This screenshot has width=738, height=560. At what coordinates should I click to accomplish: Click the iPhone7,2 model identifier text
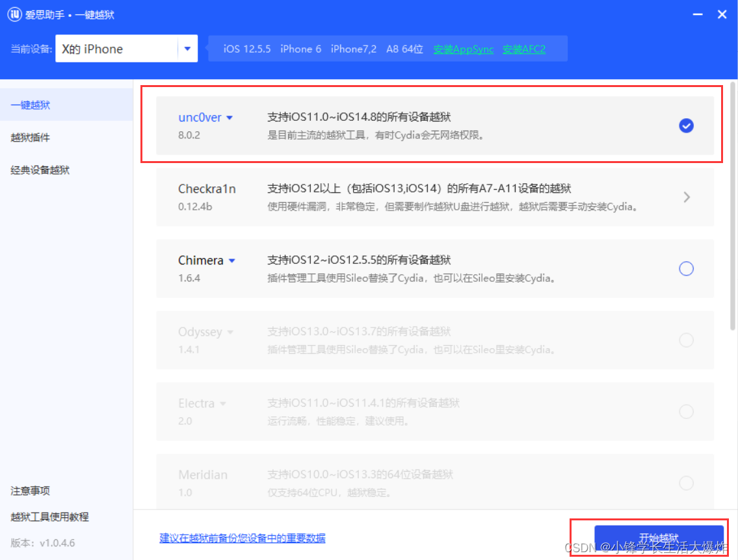[x=354, y=49]
